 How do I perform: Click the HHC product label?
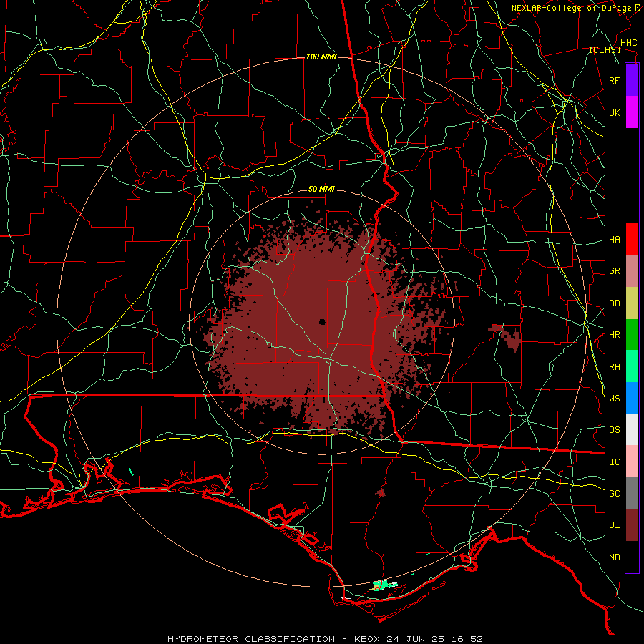628,43
